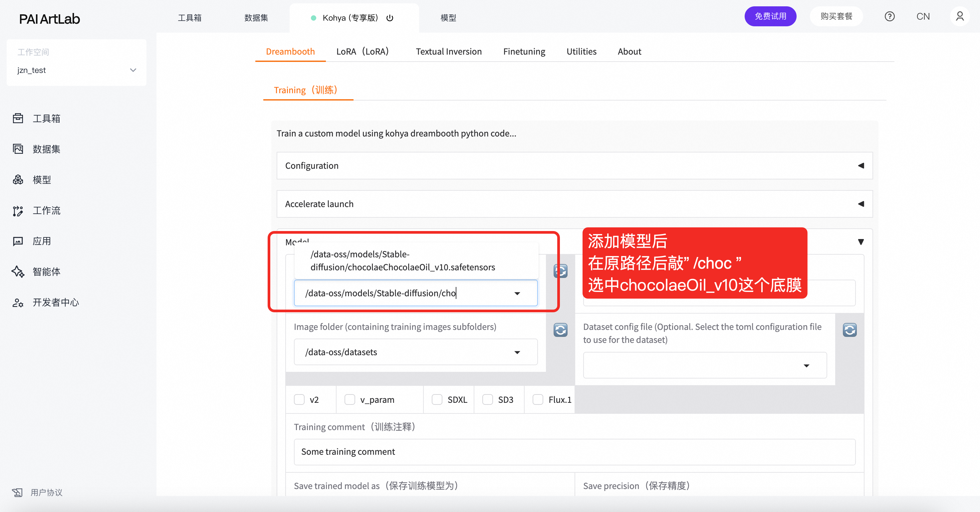Click the purple free trial button

click(x=770, y=16)
